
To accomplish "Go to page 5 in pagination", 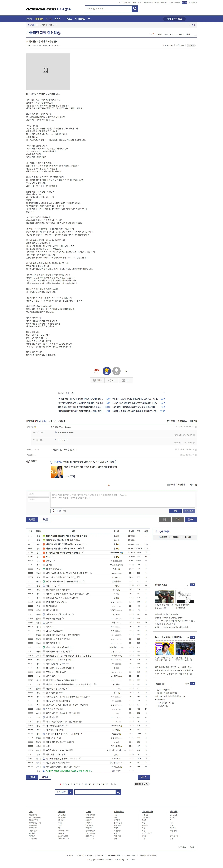I will (x=71, y=784).
